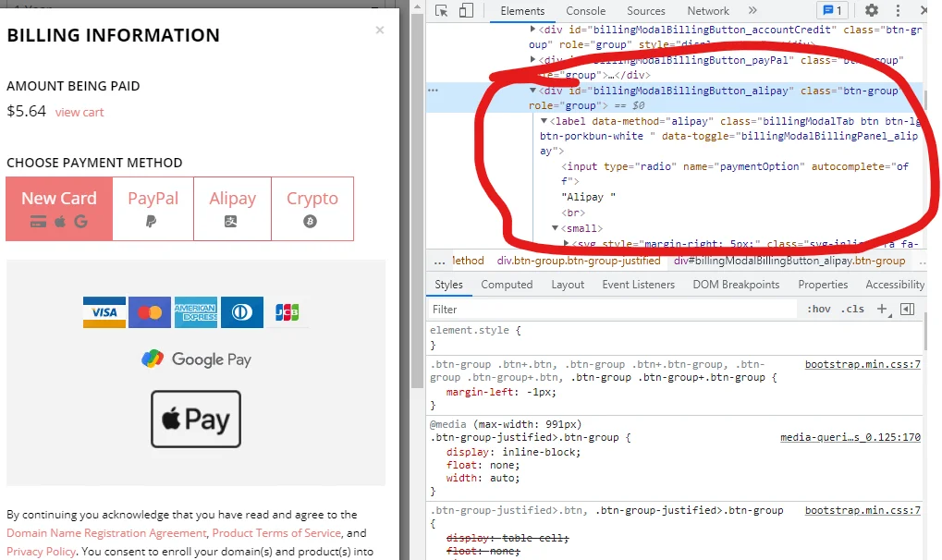The height and width of the screenshot is (560, 942).
Task: Close the Billing Information modal
Action: tap(380, 30)
